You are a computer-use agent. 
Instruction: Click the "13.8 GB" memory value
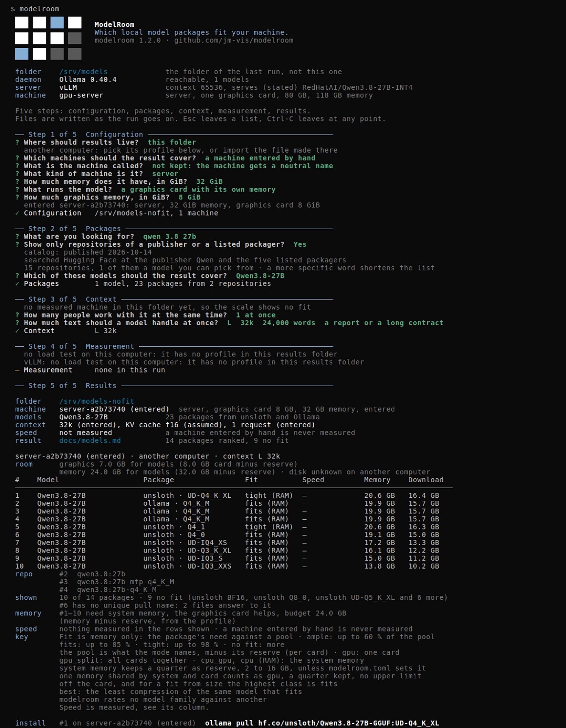380,566
